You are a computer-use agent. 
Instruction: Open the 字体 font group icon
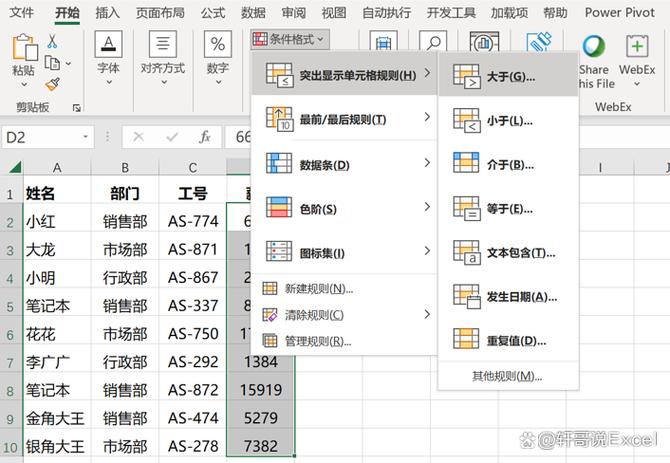coord(109,44)
